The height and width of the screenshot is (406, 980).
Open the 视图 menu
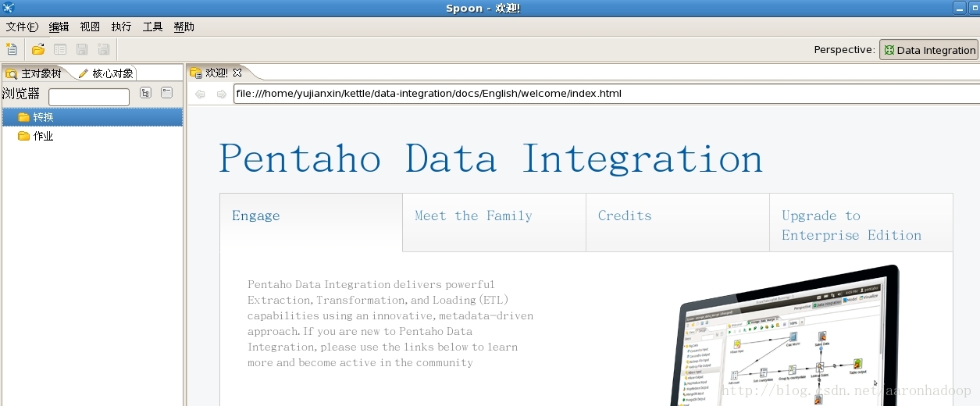tap(90, 27)
